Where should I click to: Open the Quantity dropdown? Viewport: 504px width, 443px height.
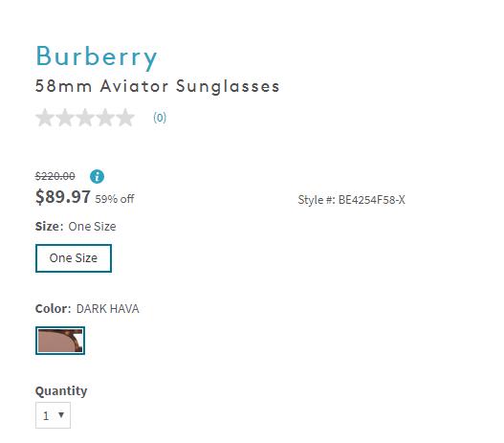pos(53,415)
